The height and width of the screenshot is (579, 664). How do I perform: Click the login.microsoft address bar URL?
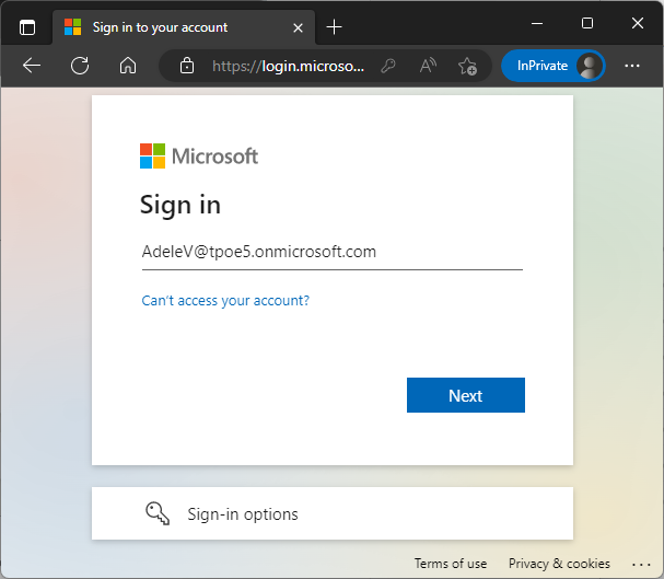tap(288, 66)
